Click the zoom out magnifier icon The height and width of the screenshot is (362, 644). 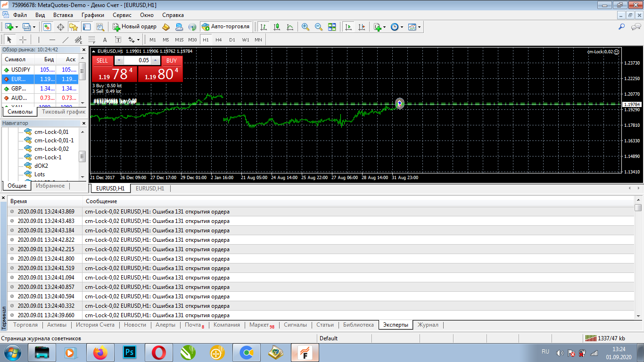(x=319, y=27)
